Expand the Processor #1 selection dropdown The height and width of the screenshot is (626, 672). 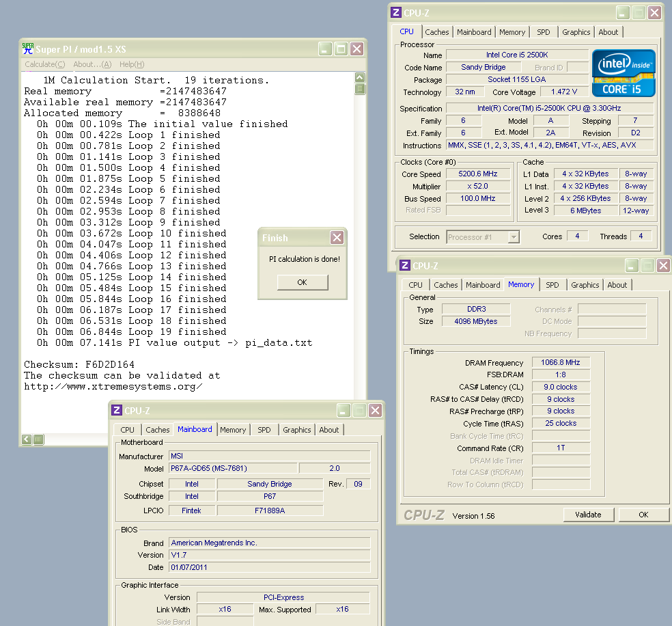(x=514, y=237)
